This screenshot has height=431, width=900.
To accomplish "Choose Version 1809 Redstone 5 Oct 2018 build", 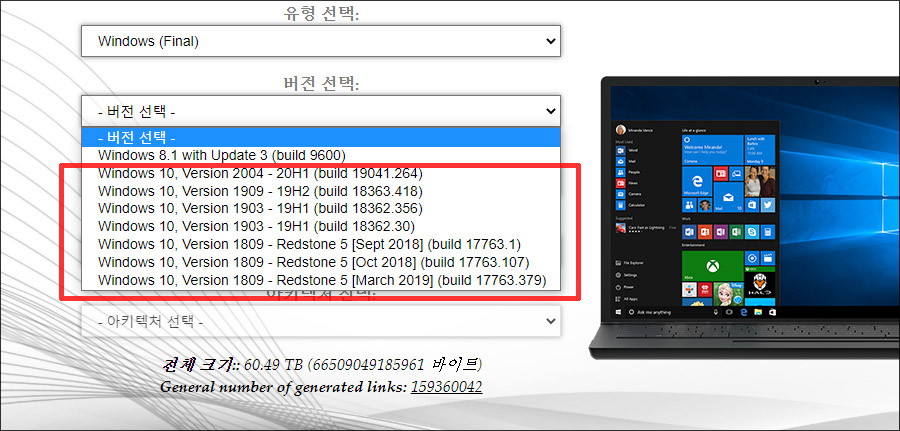I will tap(320, 262).
